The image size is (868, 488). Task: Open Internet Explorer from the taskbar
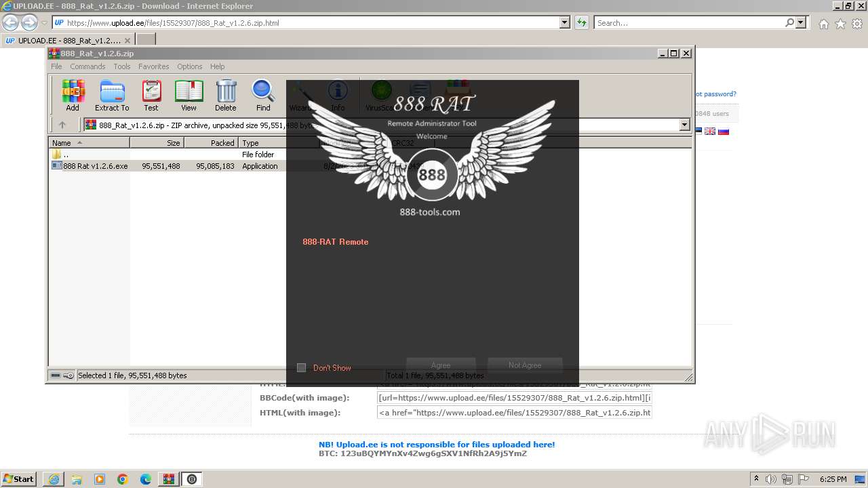pyautogui.click(x=54, y=479)
